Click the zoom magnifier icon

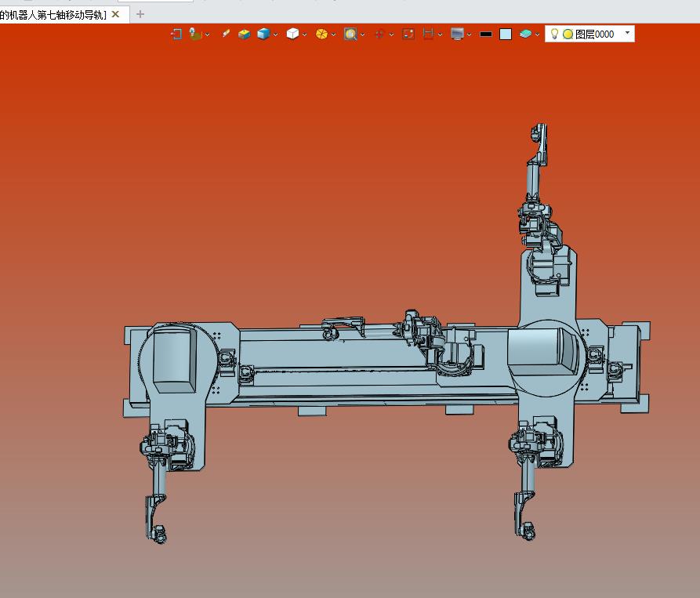pyautogui.click(x=350, y=34)
